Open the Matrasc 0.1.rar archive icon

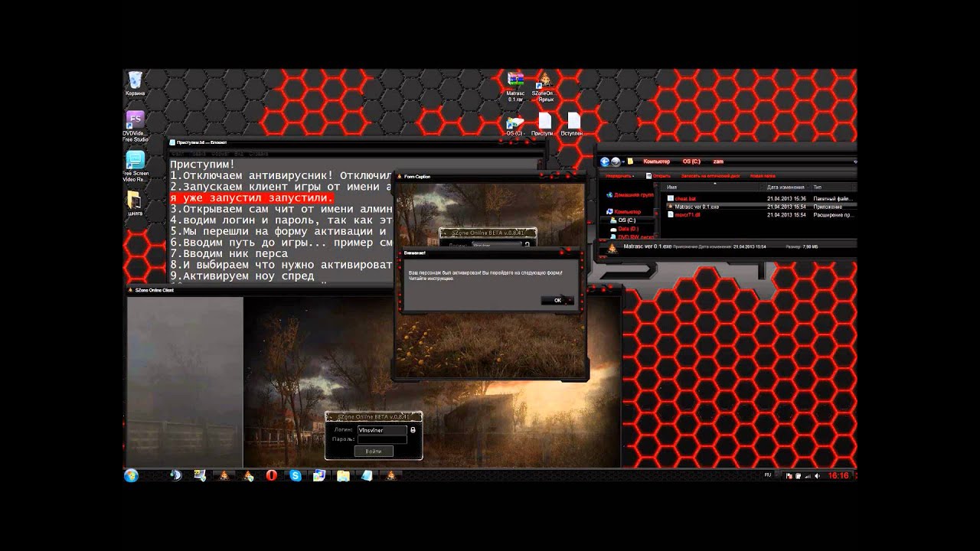pyautogui.click(x=515, y=86)
